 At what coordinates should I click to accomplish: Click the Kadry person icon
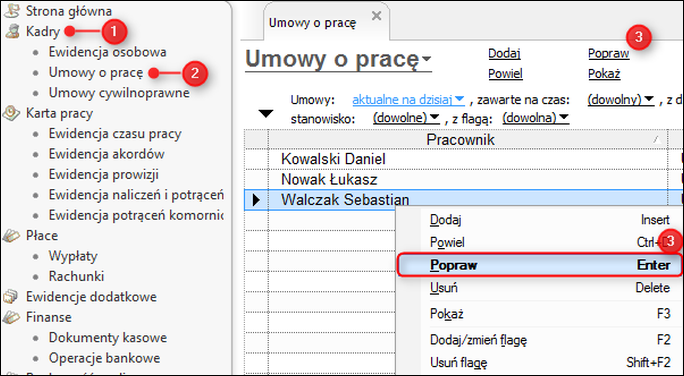[11, 31]
